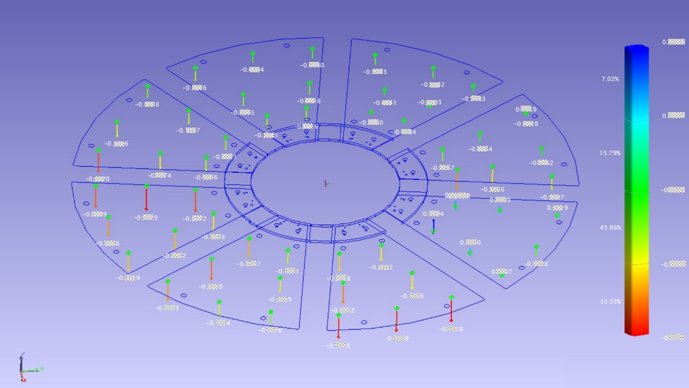Click the green middle of color scale bar
Screen dimensions: 689x388
pos(637,189)
